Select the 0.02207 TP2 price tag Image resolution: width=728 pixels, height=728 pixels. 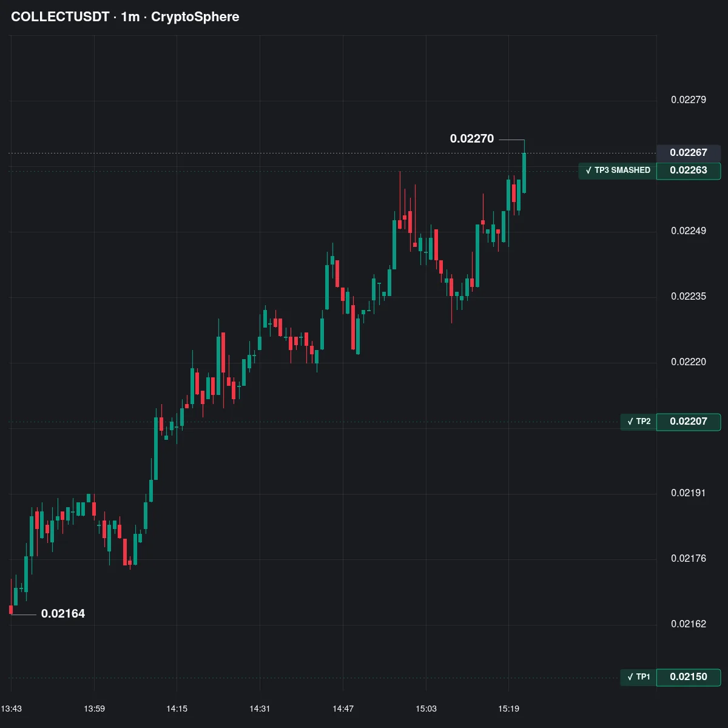(689, 422)
